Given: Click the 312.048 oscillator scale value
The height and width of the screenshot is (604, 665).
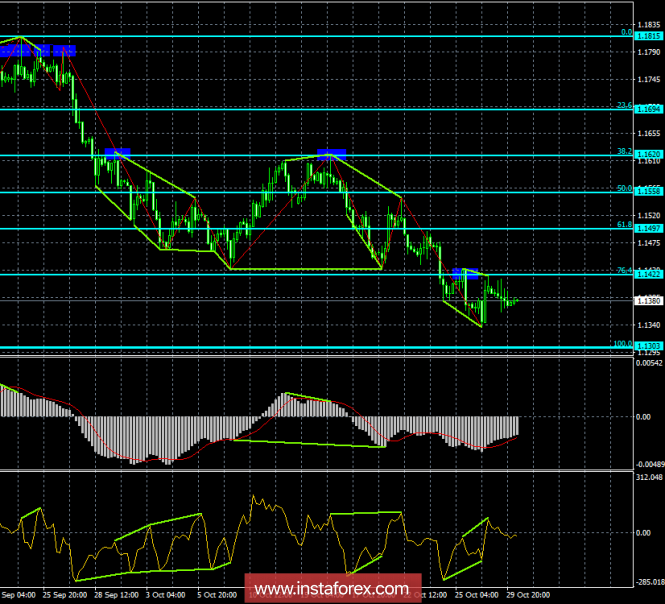Looking at the screenshot, I should pyautogui.click(x=646, y=478).
